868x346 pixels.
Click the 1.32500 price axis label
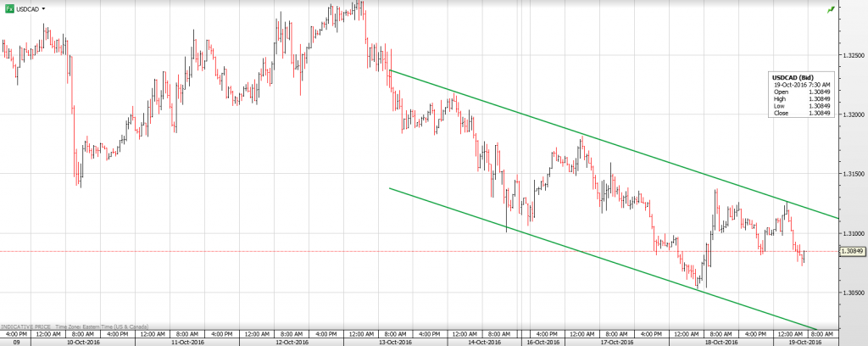(x=852, y=55)
